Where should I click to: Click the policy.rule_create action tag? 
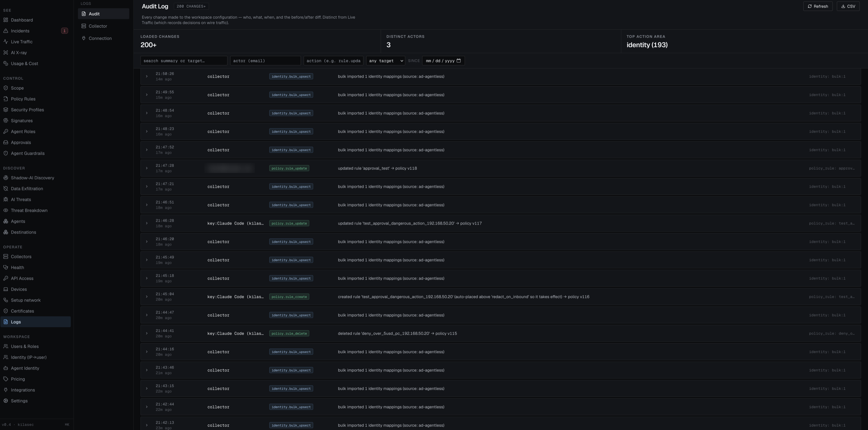pos(289,297)
